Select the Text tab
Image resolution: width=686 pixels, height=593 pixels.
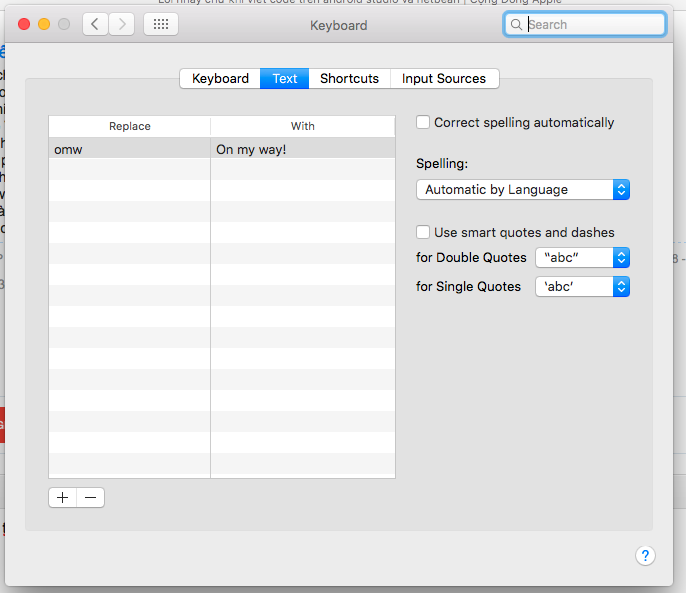(x=285, y=78)
